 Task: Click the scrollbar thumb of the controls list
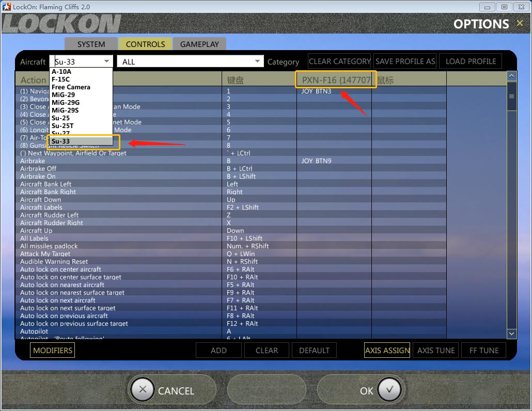(x=511, y=97)
